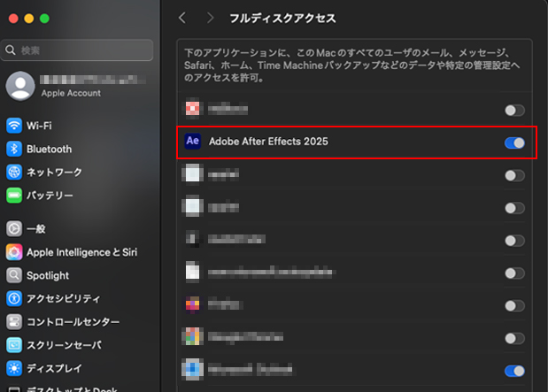Toggle the first app's switch in list

click(514, 111)
